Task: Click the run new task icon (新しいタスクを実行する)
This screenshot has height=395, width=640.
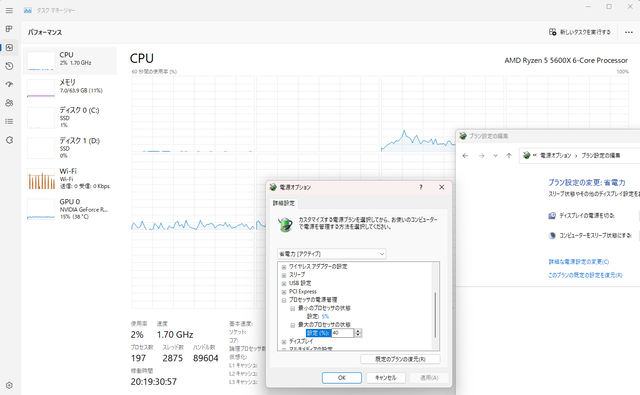Action: click(552, 32)
